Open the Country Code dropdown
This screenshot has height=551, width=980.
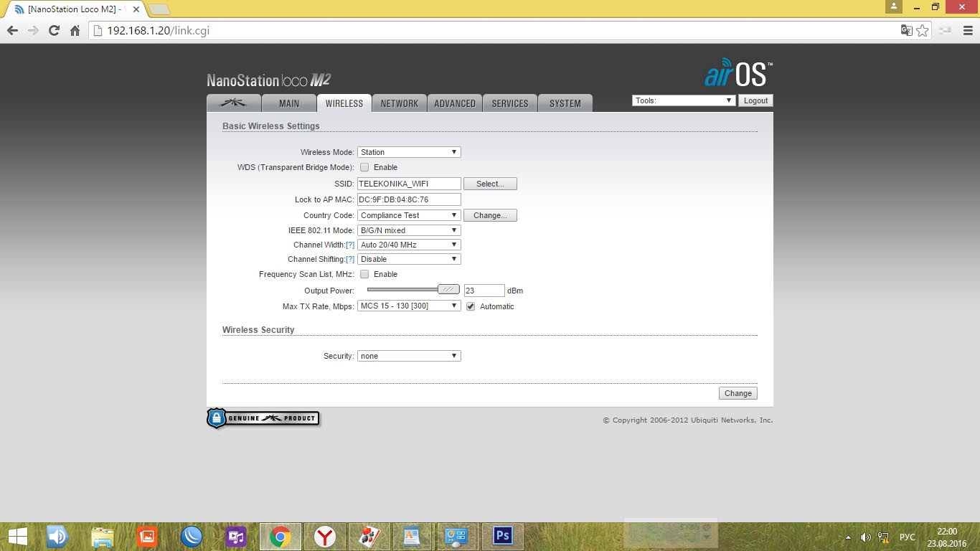click(409, 215)
